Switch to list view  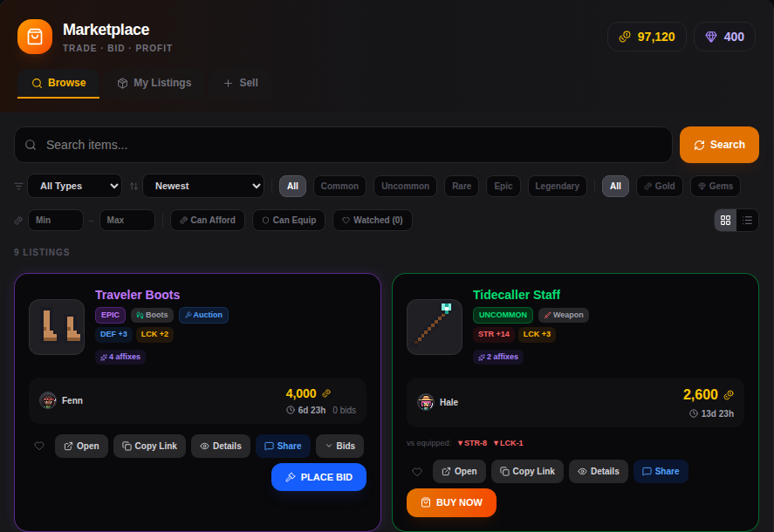click(747, 220)
